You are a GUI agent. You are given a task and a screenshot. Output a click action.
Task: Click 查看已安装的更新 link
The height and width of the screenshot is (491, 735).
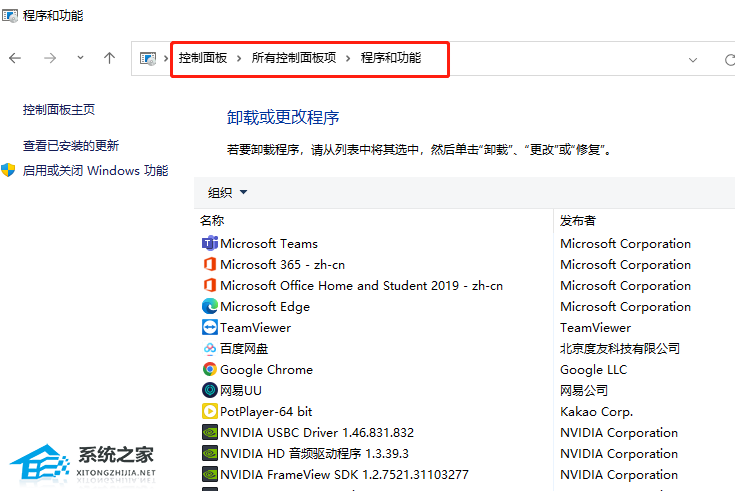71,146
